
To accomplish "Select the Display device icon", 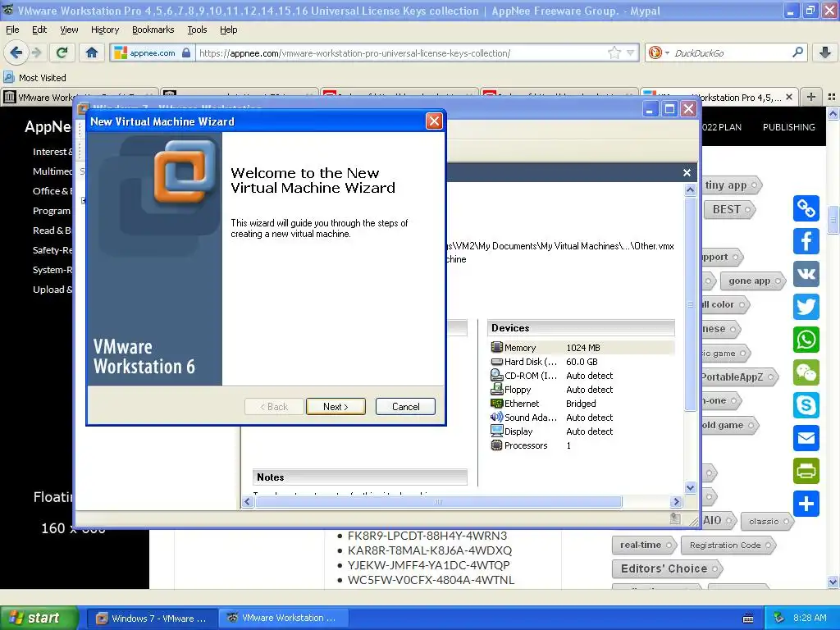I will tap(496, 431).
